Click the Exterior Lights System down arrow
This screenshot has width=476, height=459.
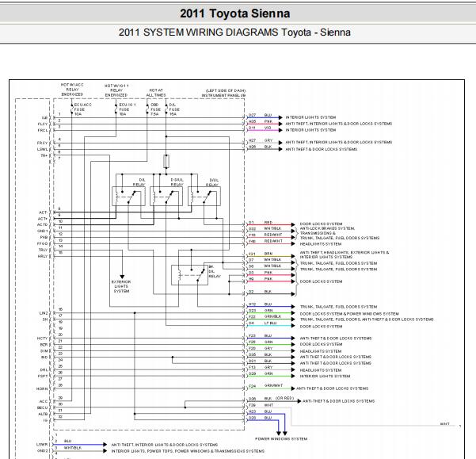(x=122, y=277)
